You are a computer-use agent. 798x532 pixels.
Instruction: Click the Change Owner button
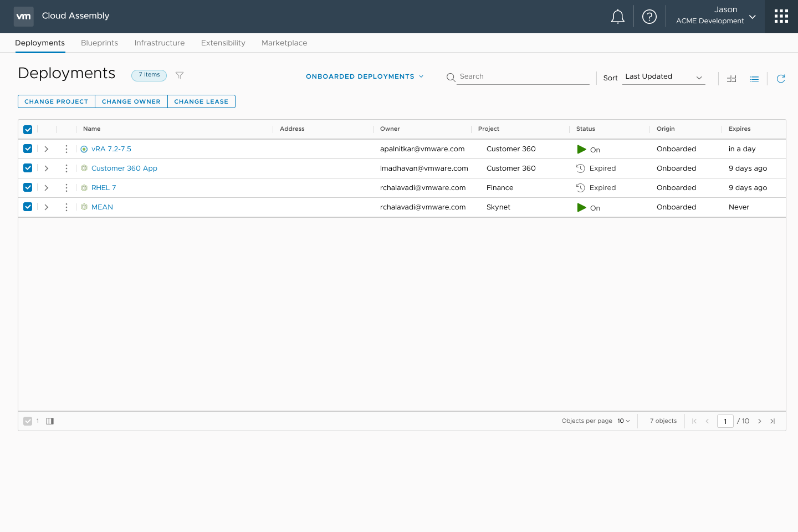tap(131, 101)
